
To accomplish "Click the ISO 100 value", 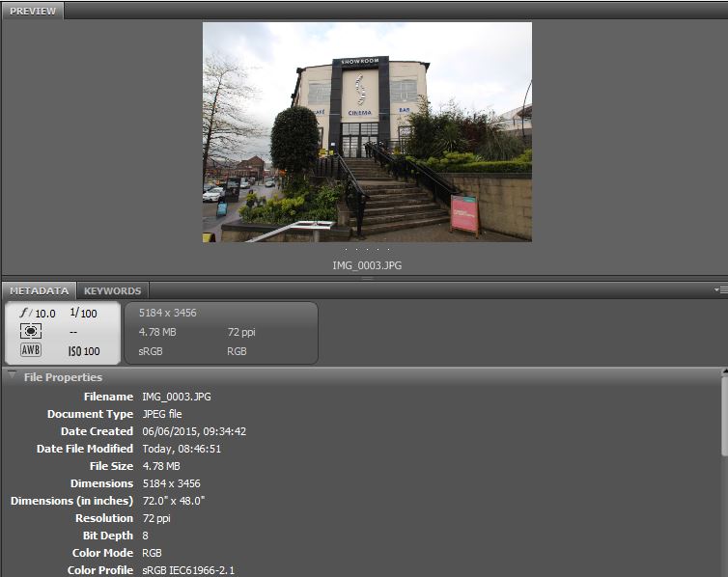I will (x=84, y=351).
